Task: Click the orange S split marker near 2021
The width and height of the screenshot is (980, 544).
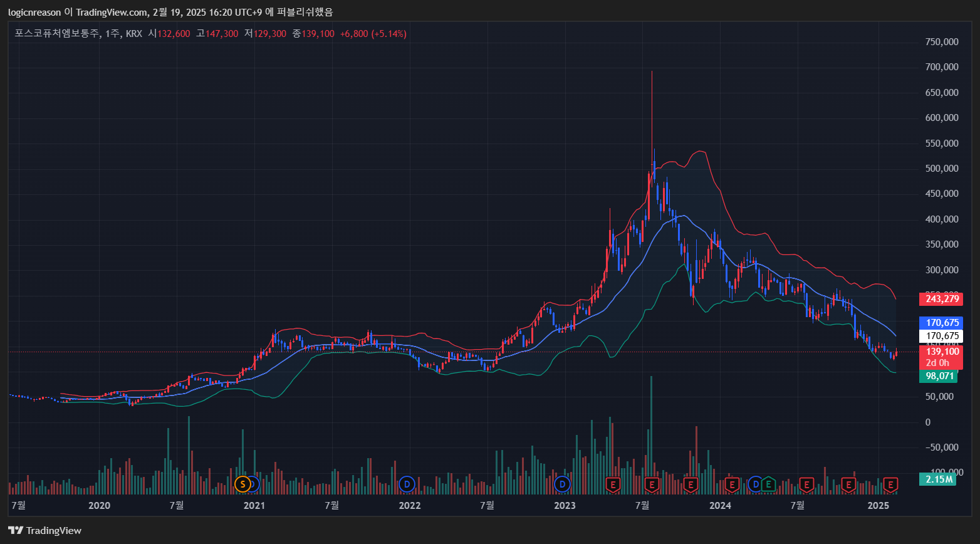Action: [242, 484]
